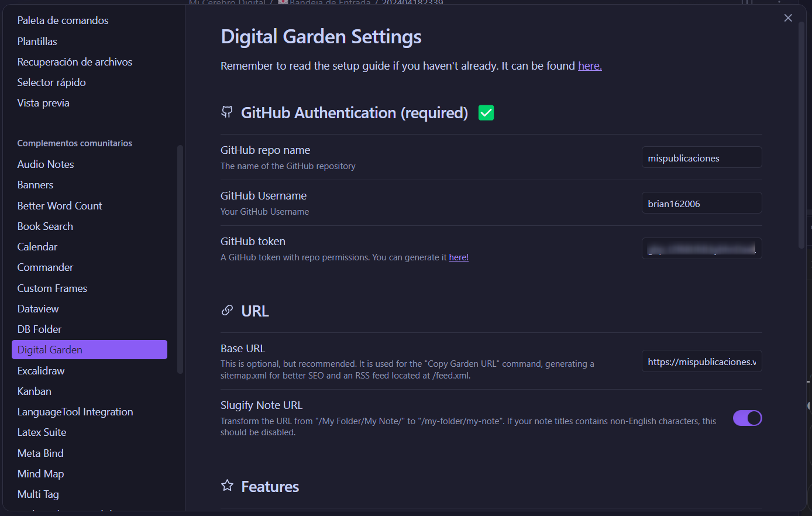Edit the GitHub repo name field
This screenshot has width=812, height=516.
click(x=701, y=158)
